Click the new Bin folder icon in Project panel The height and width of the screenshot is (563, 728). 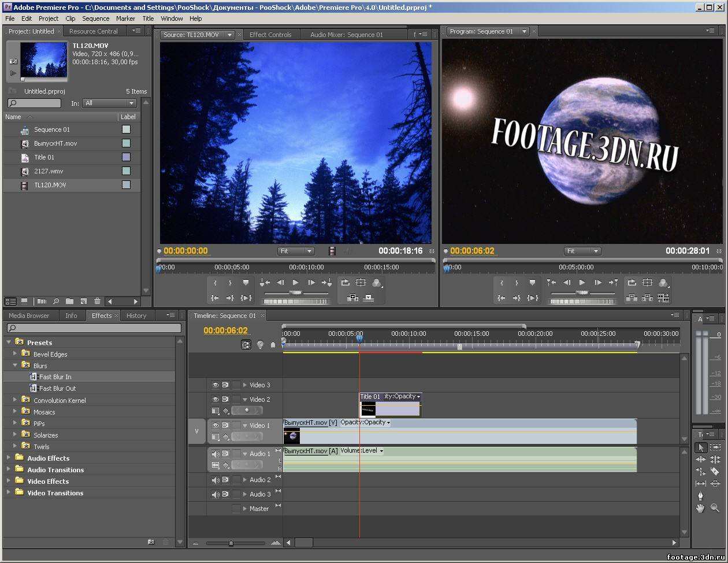69,301
